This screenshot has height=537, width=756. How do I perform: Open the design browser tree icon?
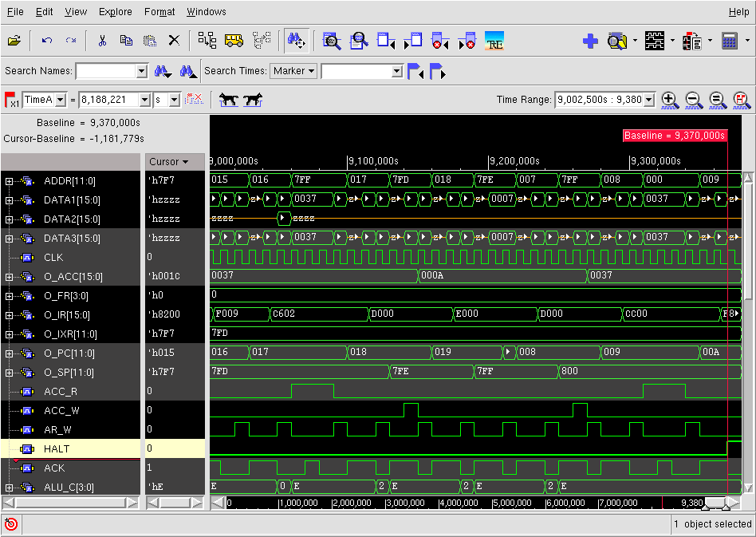click(207, 41)
